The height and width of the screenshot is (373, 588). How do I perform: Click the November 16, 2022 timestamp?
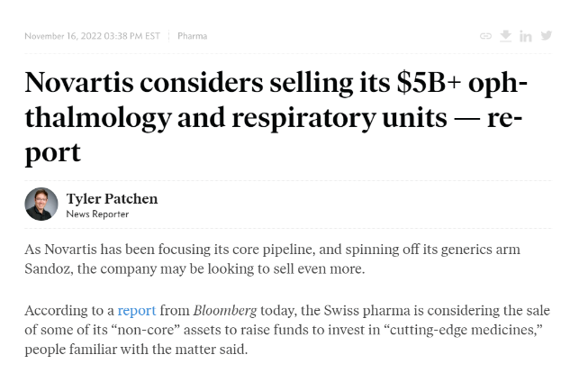point(92,36)
